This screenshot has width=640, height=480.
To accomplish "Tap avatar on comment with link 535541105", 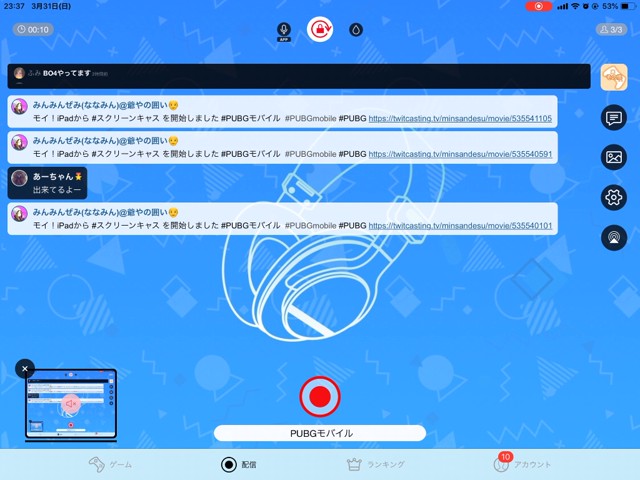I will pyautogui.click(x=19, y=106).
